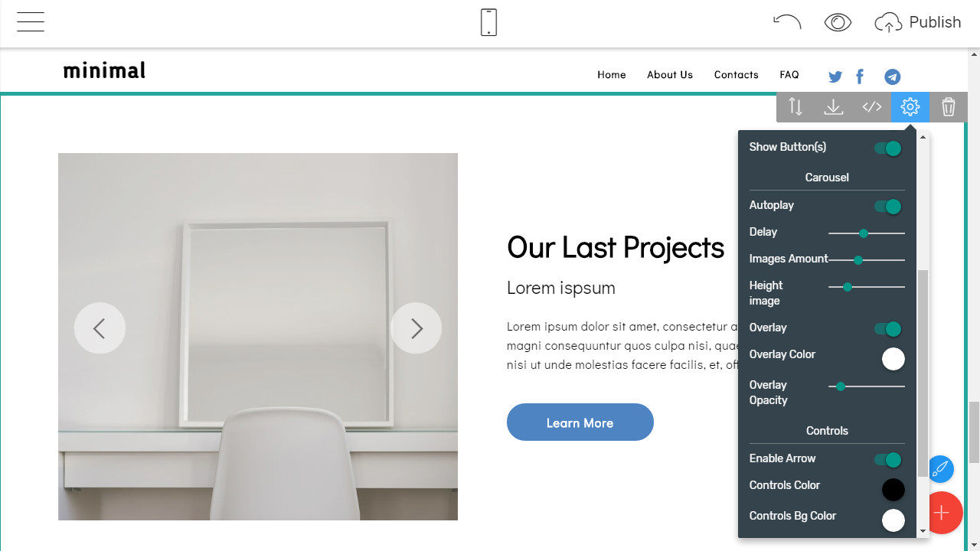
Task: Open the About Us menu item
Action: coord(670,74)
